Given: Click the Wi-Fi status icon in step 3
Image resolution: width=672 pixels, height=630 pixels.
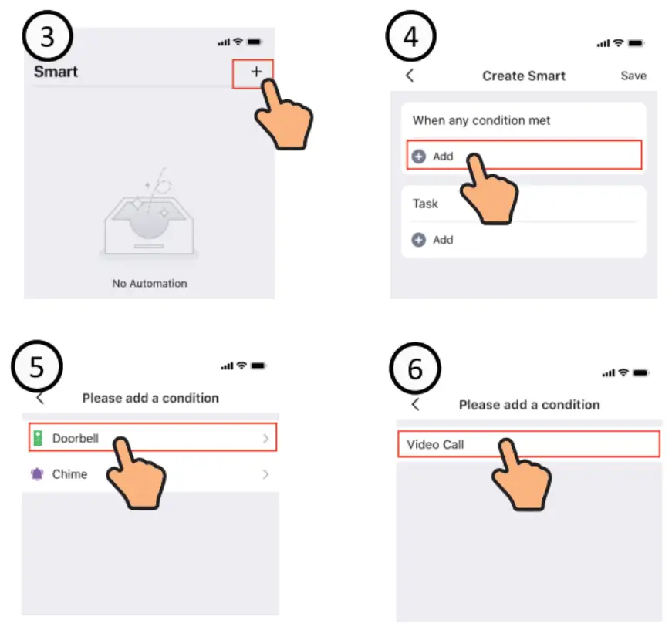Looking at the screenshot, I should tap(238, 42).
